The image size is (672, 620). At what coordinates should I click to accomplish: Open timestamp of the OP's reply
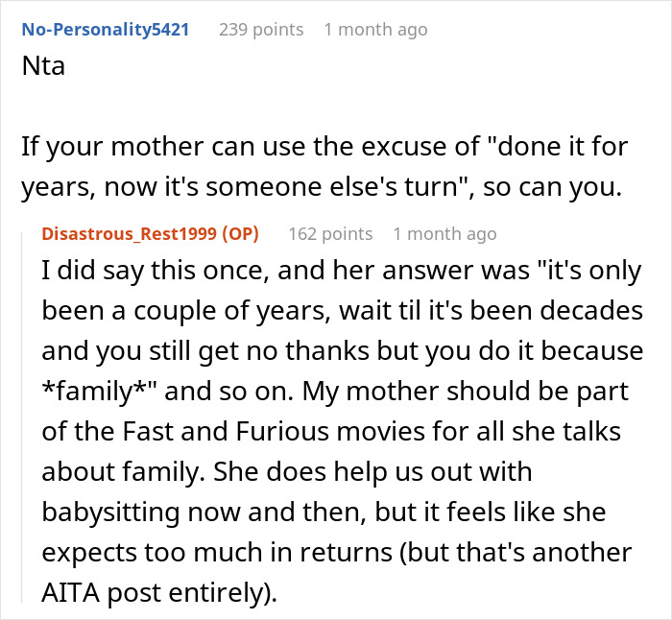click(444, 234)
